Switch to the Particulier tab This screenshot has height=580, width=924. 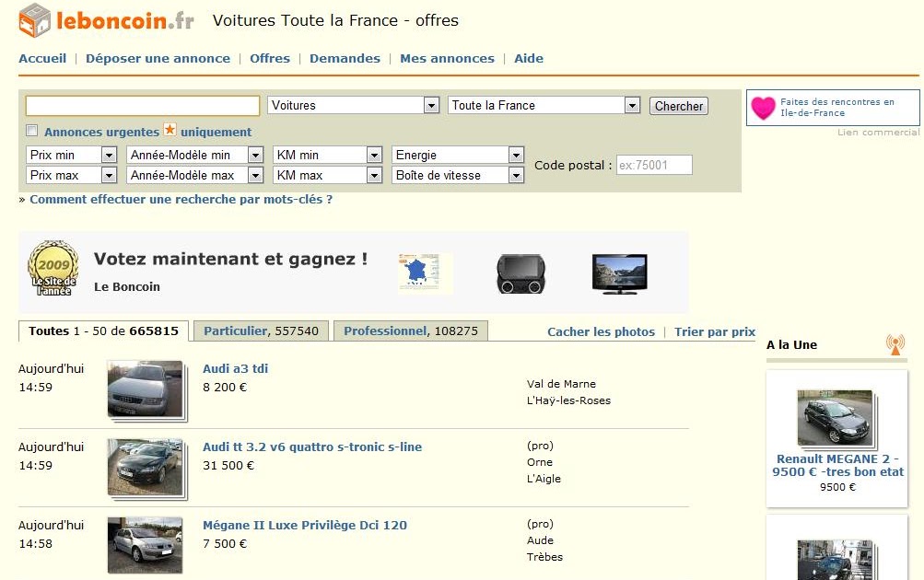[x=261, y=331]
